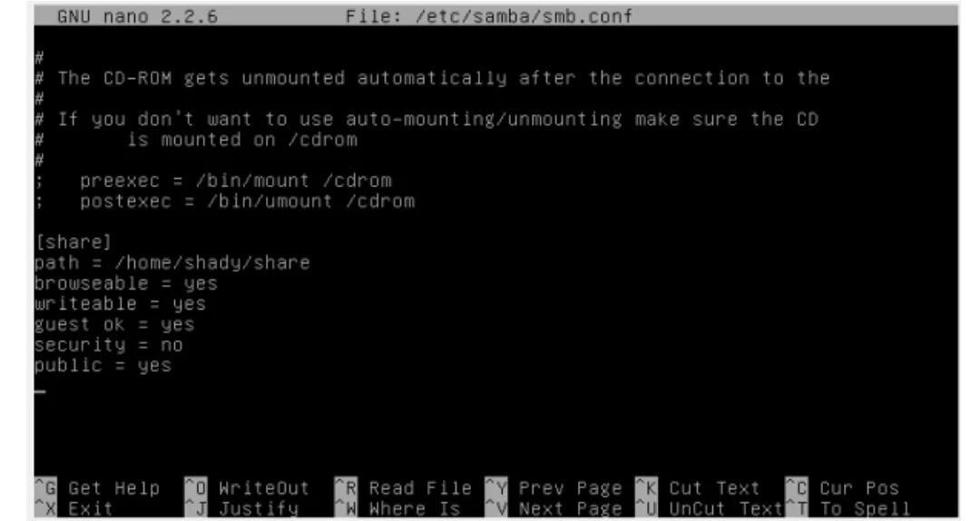Click the browseable = yes line
Image resolution: width=980 pixels, height=521 pixels.
pyautogui.click(x=126, y=283)
